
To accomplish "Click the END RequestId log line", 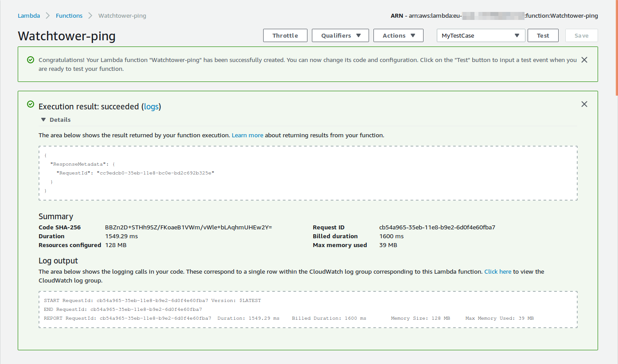I will tap(123, 309).
